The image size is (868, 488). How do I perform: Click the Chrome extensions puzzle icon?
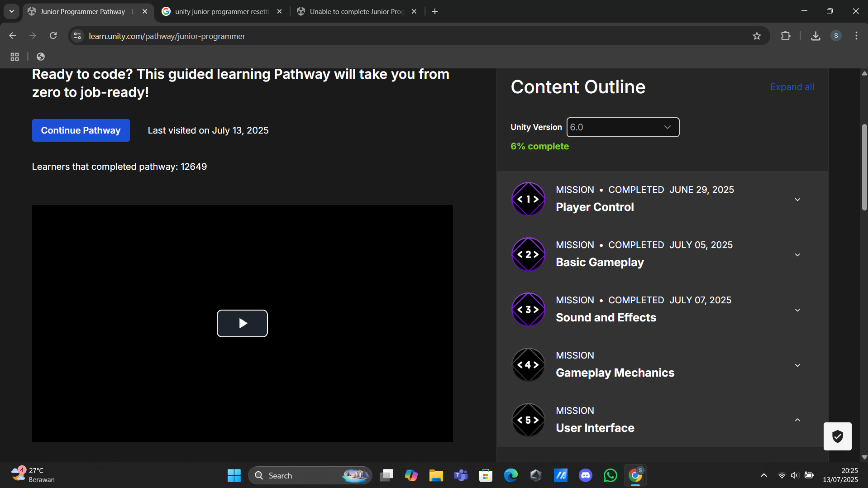786,36
